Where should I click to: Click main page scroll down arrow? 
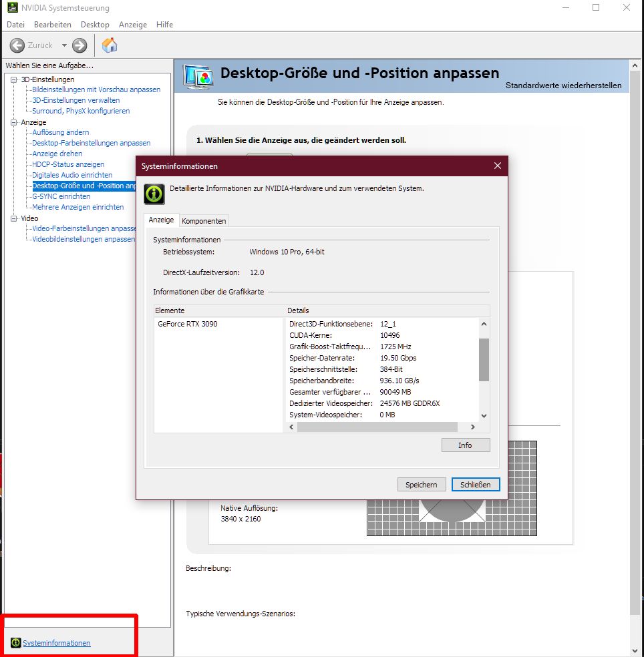pyautogui.click(x=635, y=651)
